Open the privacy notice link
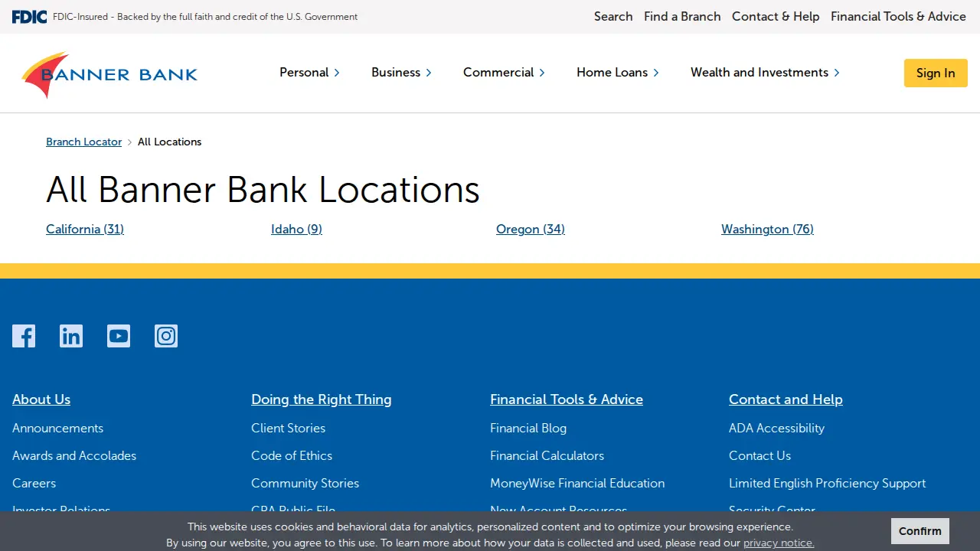 click(x=779, y=543)
